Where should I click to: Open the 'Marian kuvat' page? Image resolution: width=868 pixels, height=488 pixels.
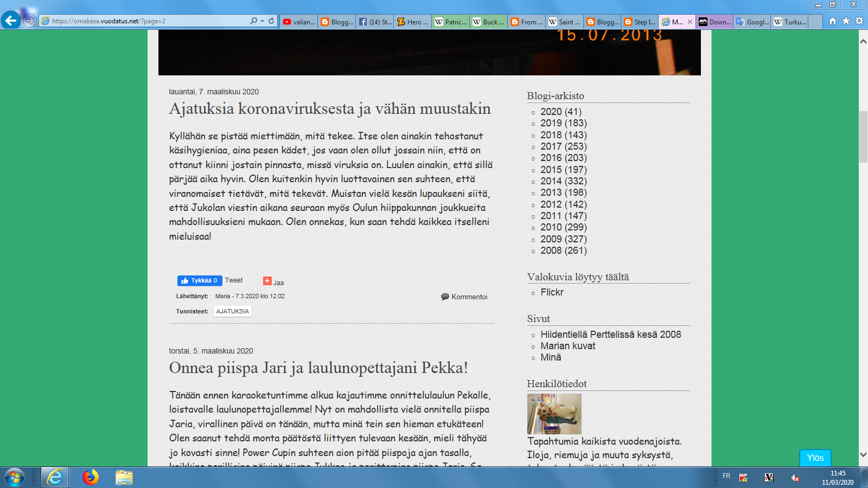[x=568, y=346]
